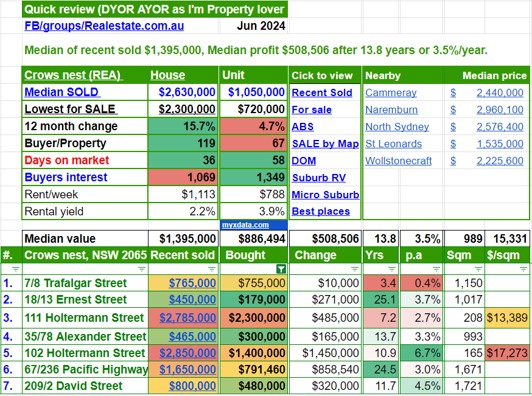Screen dimensions: 532x396
Task: Open the SALE by Map link
Action: [325, 144]
